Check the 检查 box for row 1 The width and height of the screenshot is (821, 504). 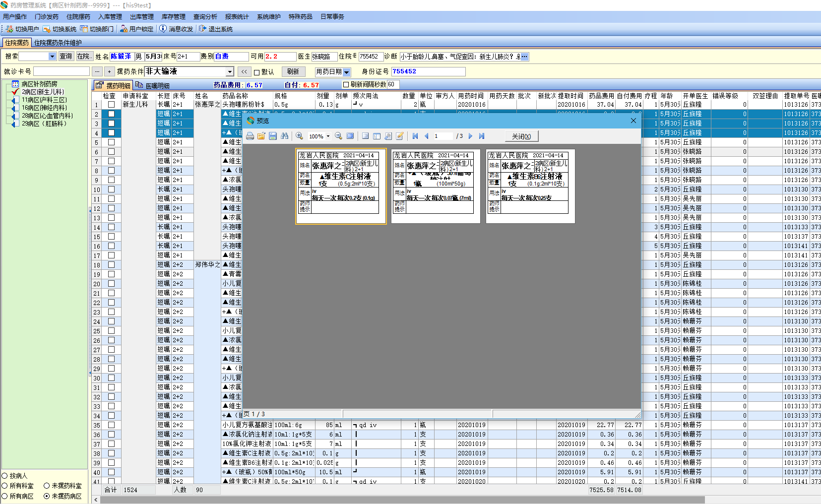point(111,104)
